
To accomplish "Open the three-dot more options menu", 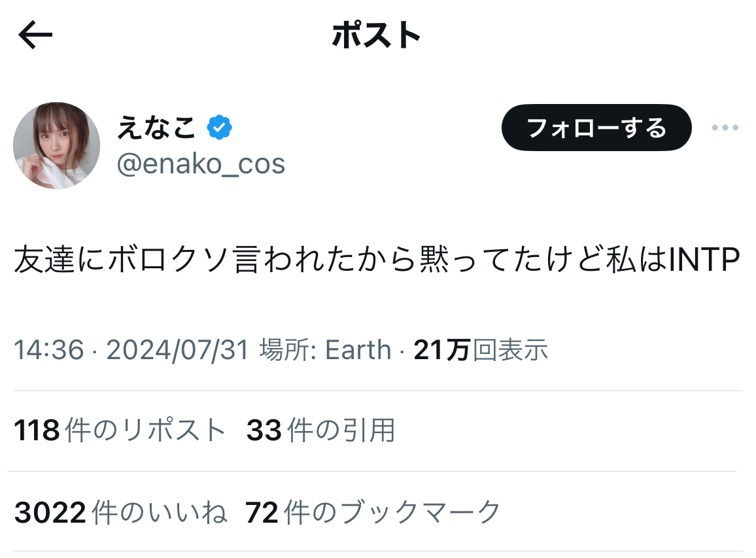I will pos(725,129).
